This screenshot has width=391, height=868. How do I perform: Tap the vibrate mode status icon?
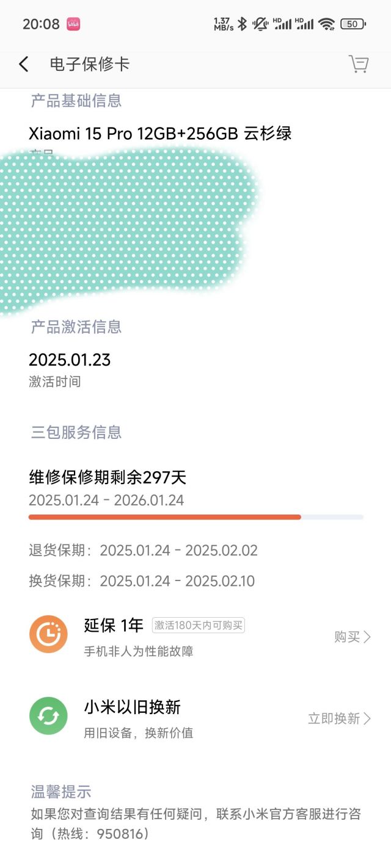pos(259,23)
